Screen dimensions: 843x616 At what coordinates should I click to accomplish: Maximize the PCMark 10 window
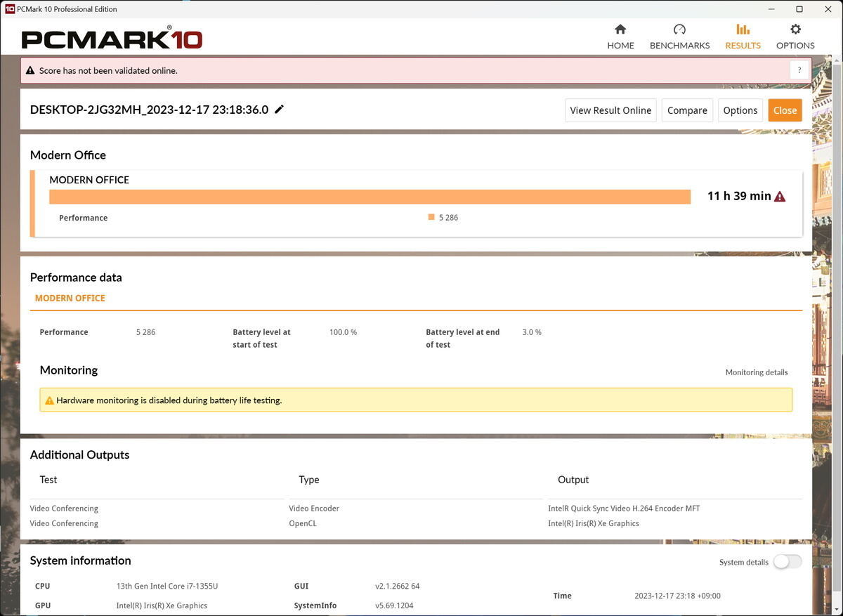[x=799, y=9]
